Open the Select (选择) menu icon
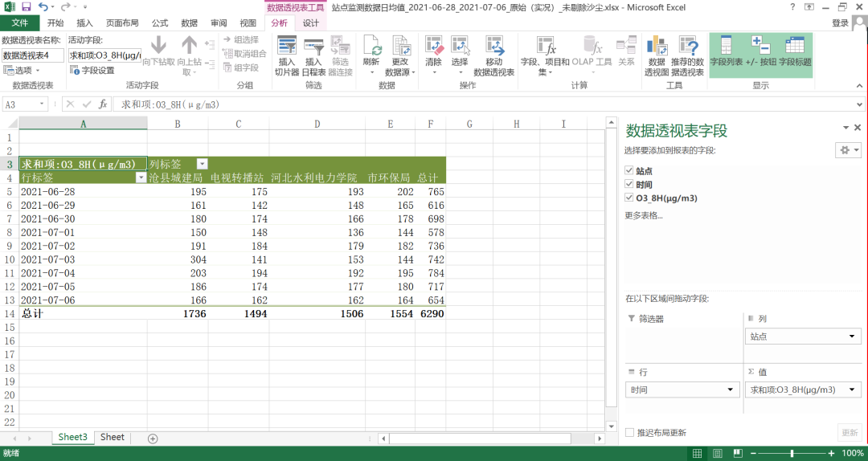Screen dimensions: 868x461 [x=460, y=46]
